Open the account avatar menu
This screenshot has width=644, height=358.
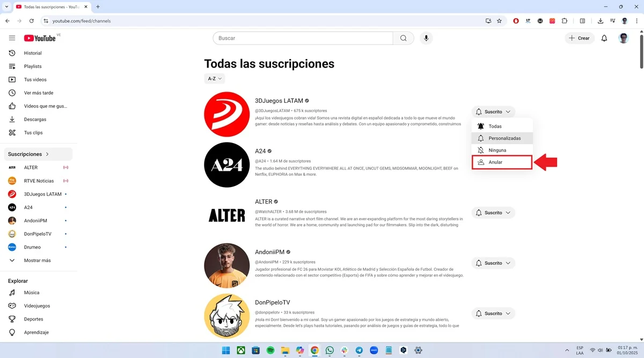coord(624,38)
